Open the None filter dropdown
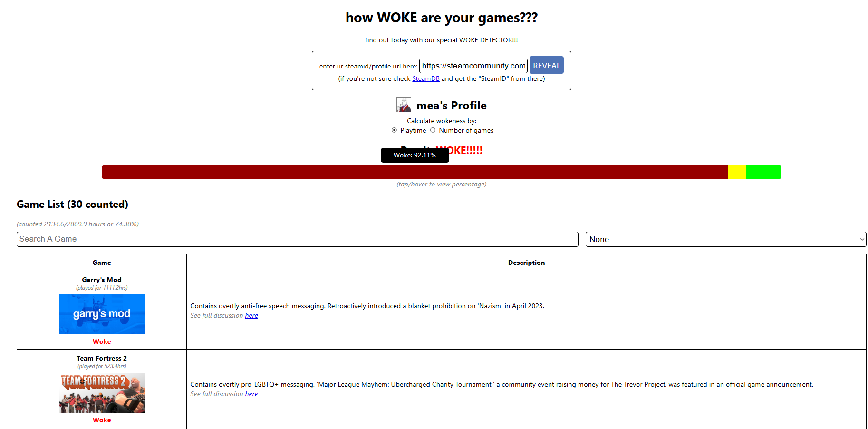This screenshot has width=868, height=429. tap(726, 239)
